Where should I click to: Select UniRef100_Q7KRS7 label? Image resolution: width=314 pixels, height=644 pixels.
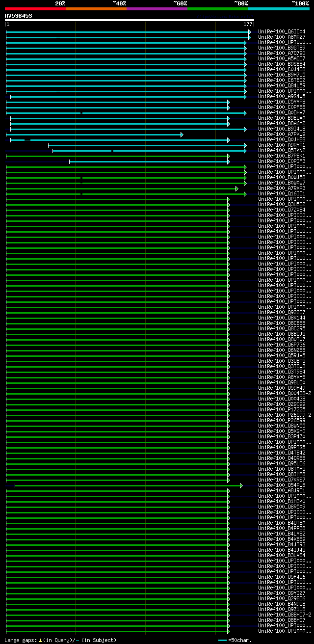282,480
